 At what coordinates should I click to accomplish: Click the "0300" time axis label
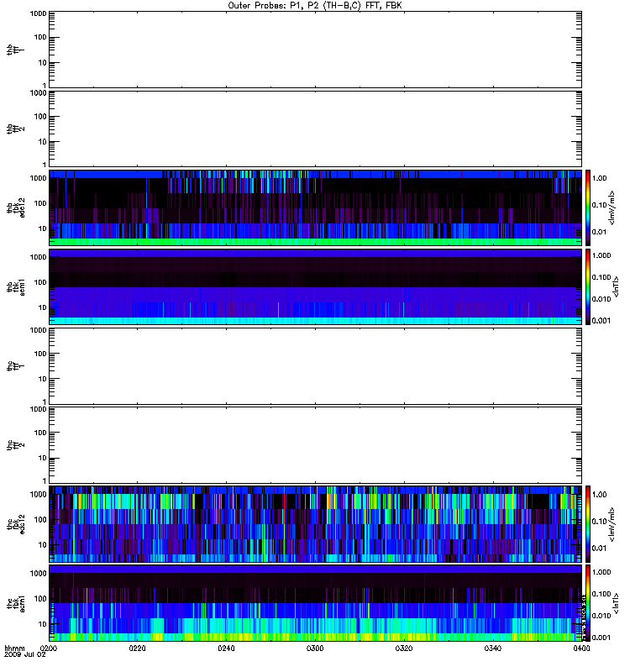click(x=315, y=648)
